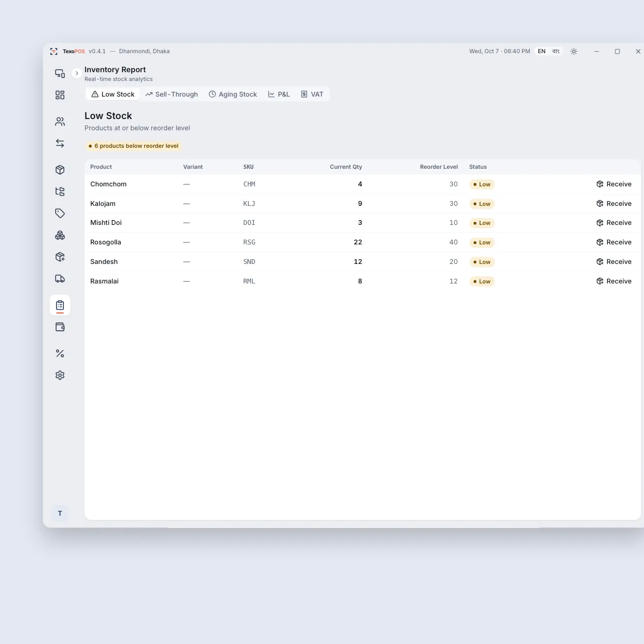This screenshot has width=644, height=644.
Task: Click Receive for Rasmalai
Action: pyautogui.click(x=614, y=281)
